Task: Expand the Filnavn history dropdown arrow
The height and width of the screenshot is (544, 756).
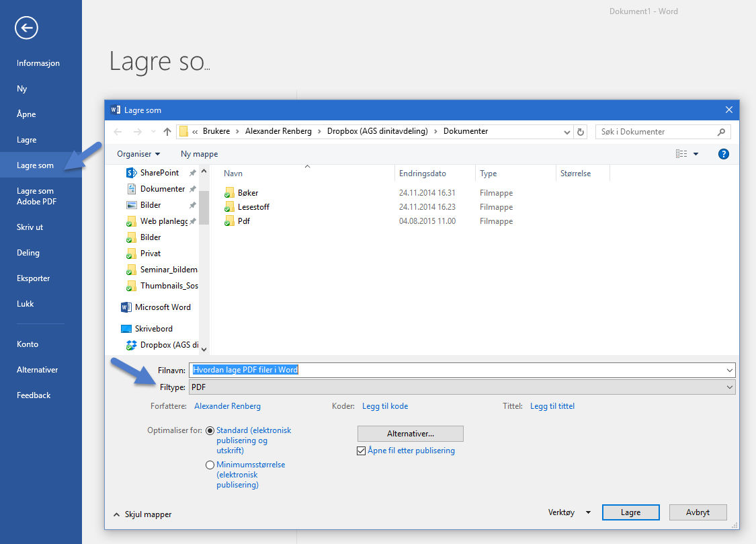Action: (730, 371)
